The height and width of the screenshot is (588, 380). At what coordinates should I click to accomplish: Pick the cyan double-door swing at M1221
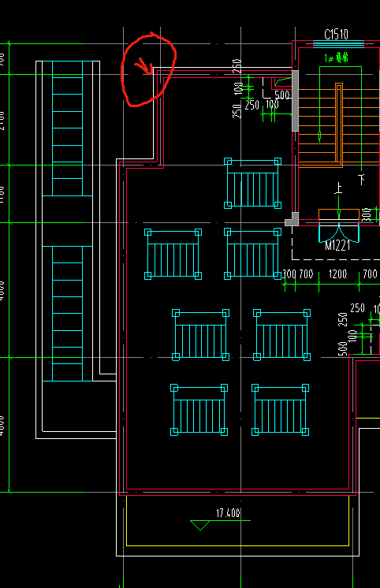point(339,233)
